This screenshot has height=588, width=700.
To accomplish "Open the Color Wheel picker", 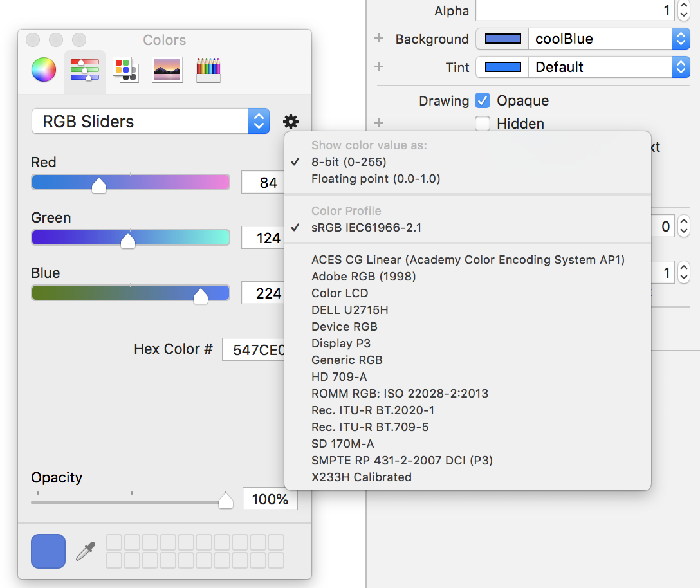I will (x=42, y=69).
